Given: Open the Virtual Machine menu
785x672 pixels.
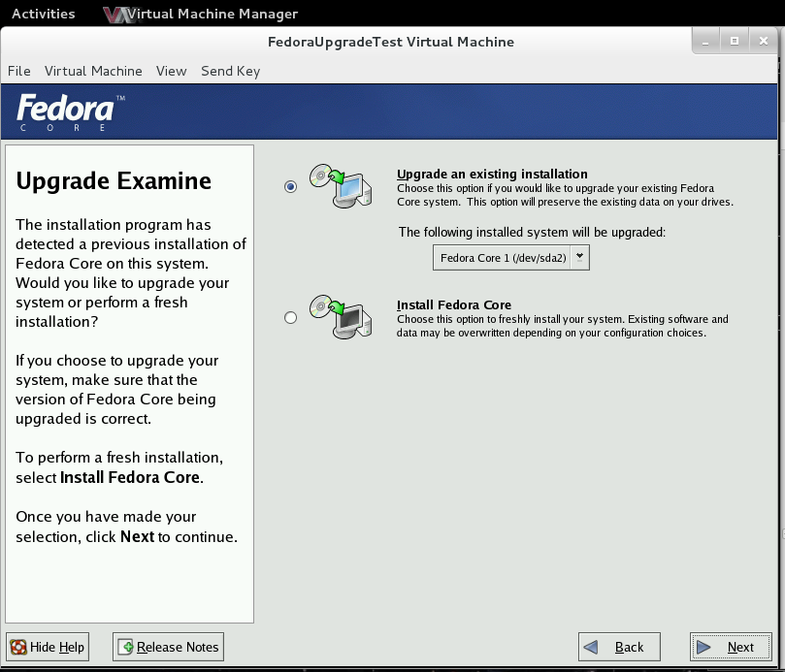Looking at the screenshot, I should point(93,71).
